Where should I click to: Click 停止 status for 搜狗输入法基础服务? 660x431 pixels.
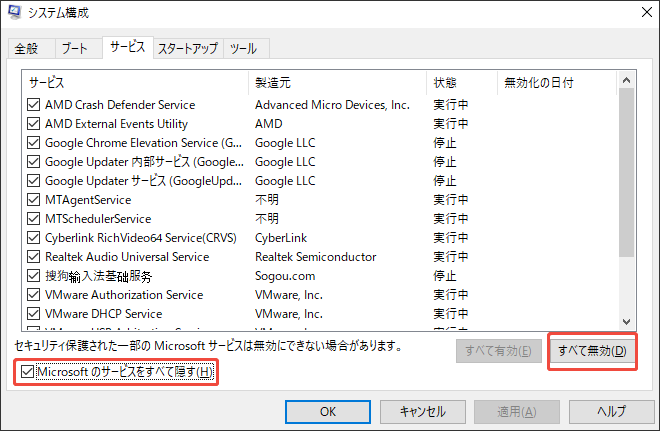(x=445, y=276)
